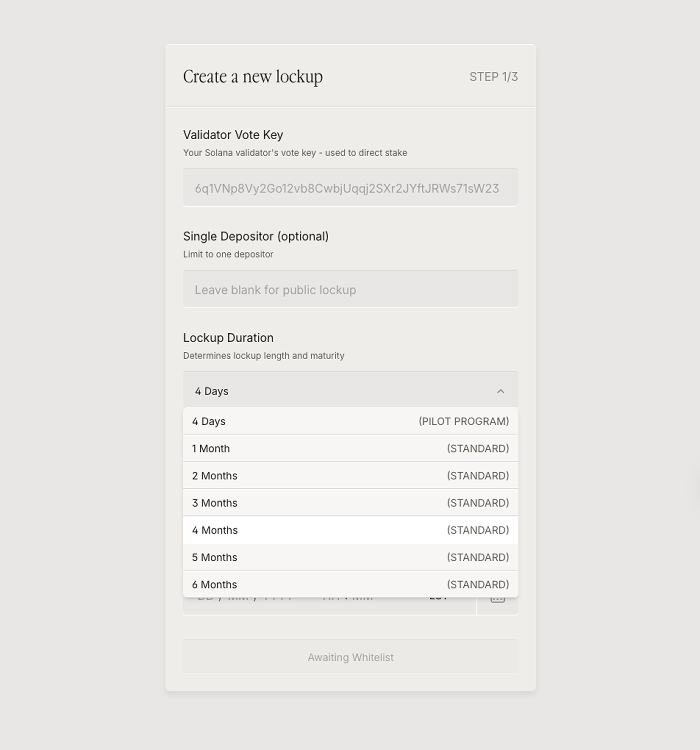Click the Single Depositor input field
700x750 pixels.
click(350, 289)
